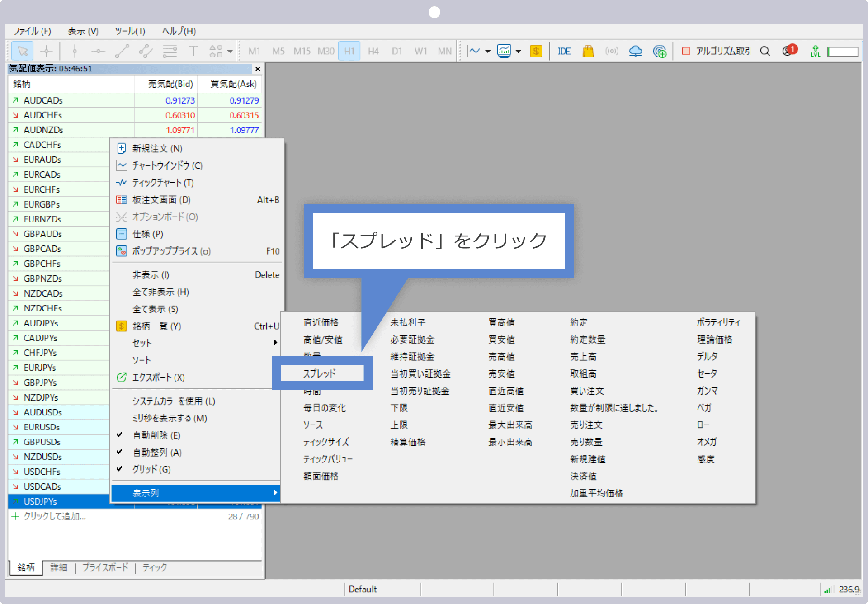
Task: Select the text label tool
Action: tap(193, 51)
